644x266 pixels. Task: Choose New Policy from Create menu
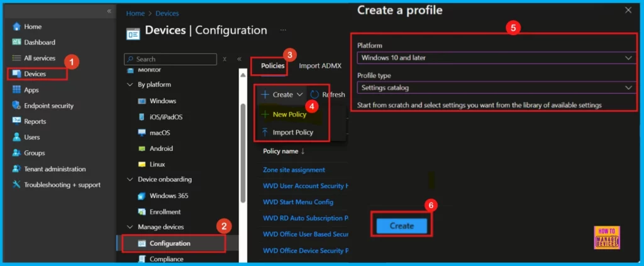tap(289, 114)
